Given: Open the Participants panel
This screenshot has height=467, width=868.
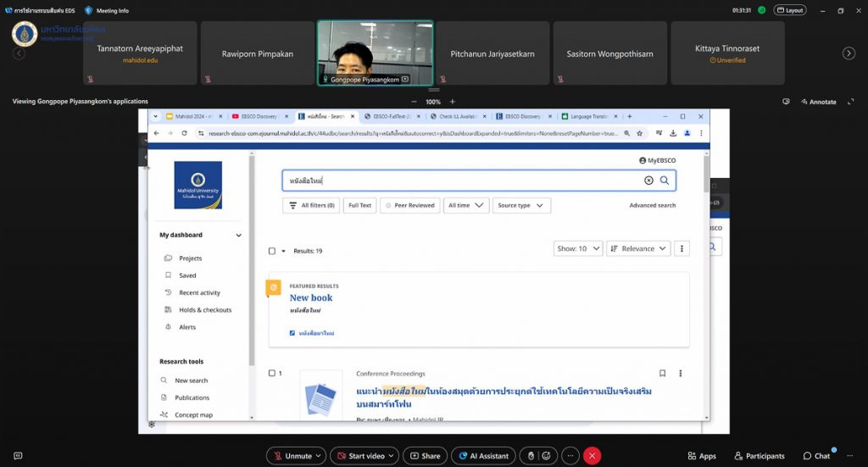Looking at the screenshot, I should tap(759, 456).
